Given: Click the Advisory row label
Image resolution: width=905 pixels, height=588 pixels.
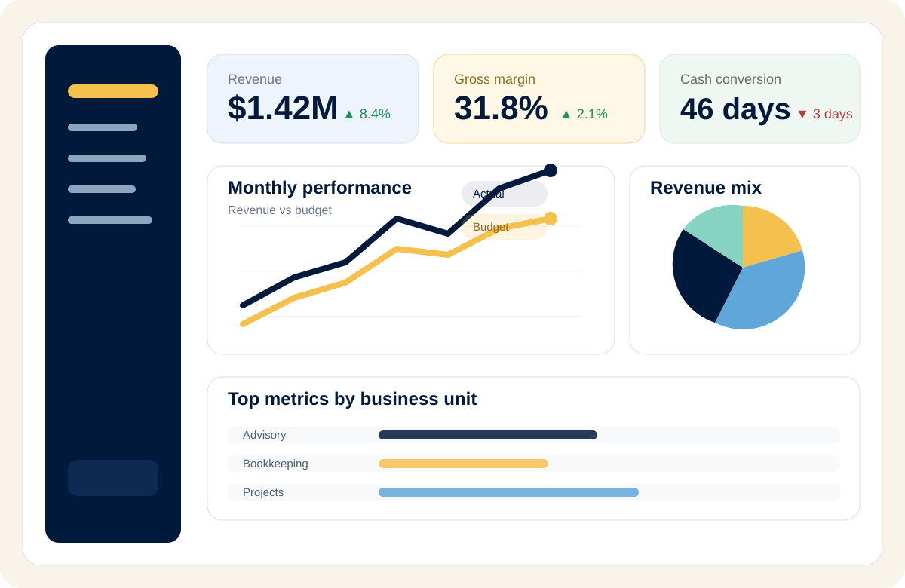Looking at the screenshot, I should [x=265, y=435].
